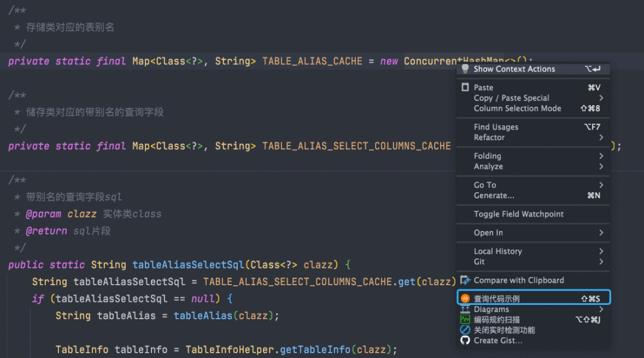Click tableAlias(clazz) method call
Screen dimensions: 644x358
point(224,316)
